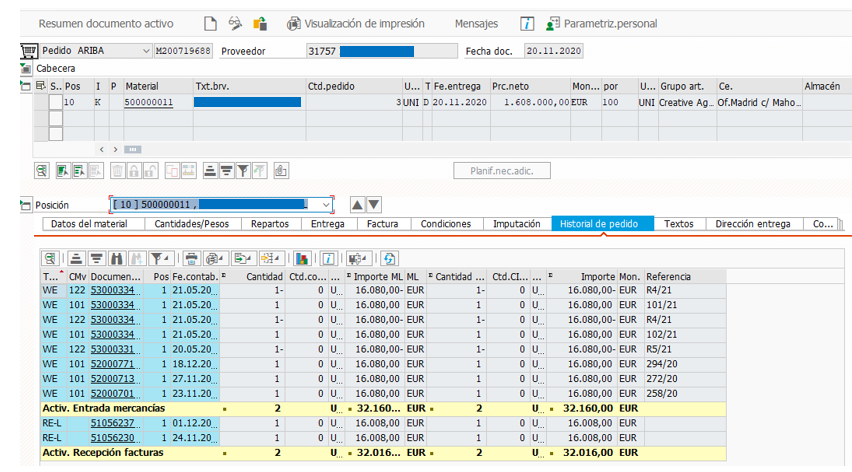Open the view/print preview dropdown in history toolbar
The width and height of the screenshot is (852, 472).
pyautogui.click(x=216, y=259)
